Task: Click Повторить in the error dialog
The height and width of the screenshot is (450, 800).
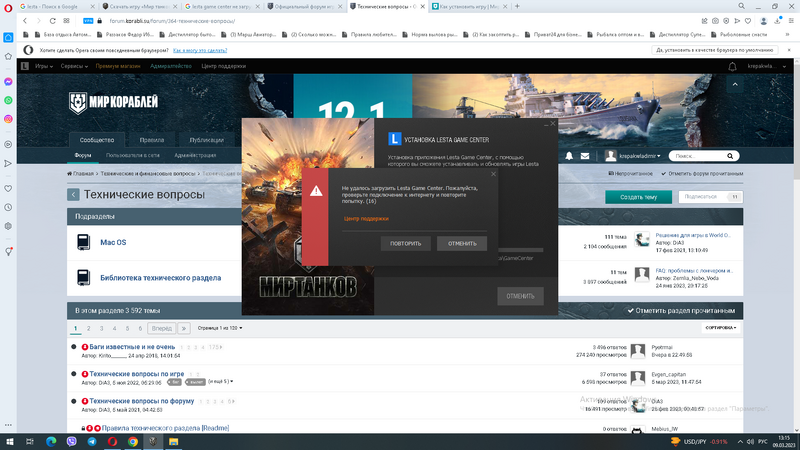Action: coord(406,243)
